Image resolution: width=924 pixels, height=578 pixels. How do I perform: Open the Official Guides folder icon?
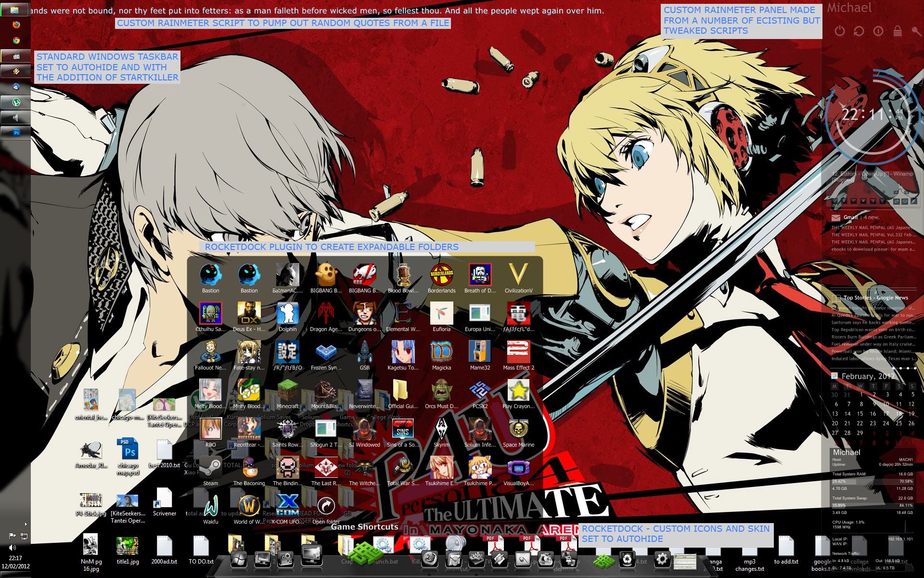point(403,394)
